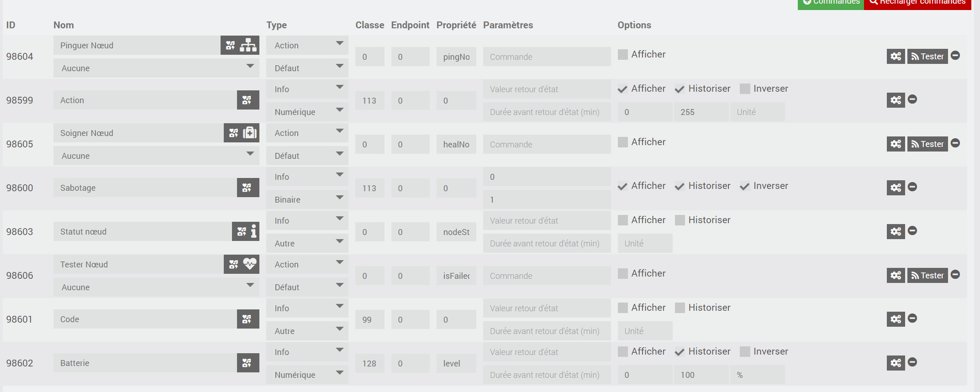Screen dimensions: 980x392
Task: Enable Afficher checkbox for Pinguer Nœud
Action: [623, 54]
